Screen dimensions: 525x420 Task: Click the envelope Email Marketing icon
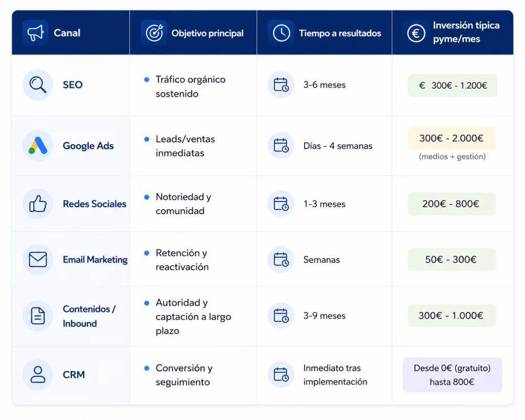(x=38, y=259)
